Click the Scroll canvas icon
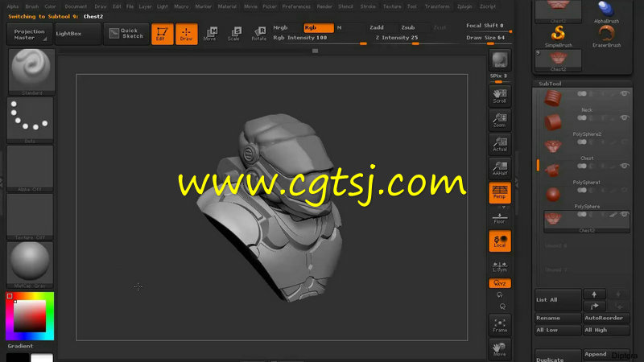 499,96
